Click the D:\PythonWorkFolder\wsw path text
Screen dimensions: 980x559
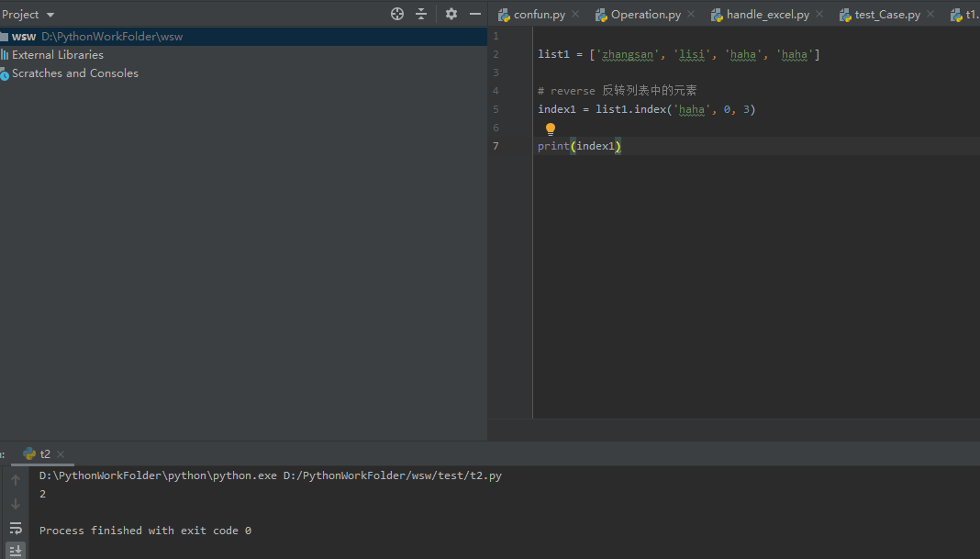tap(113, 37)
